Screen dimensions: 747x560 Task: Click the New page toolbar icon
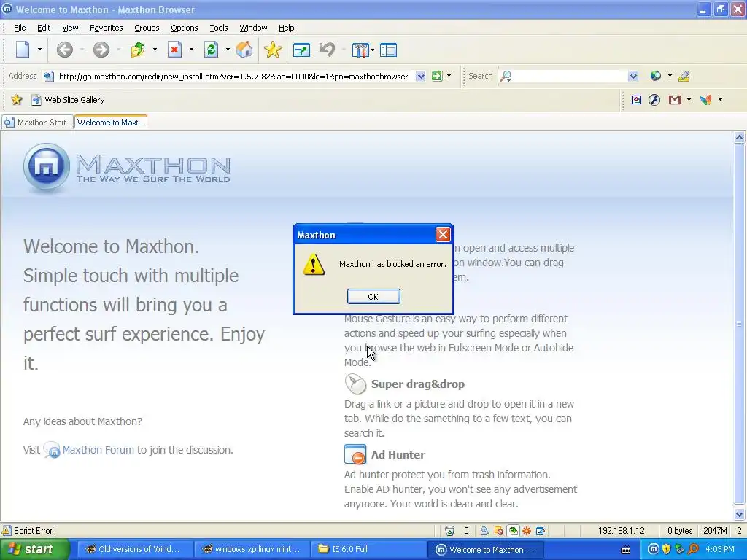(23, 50)
